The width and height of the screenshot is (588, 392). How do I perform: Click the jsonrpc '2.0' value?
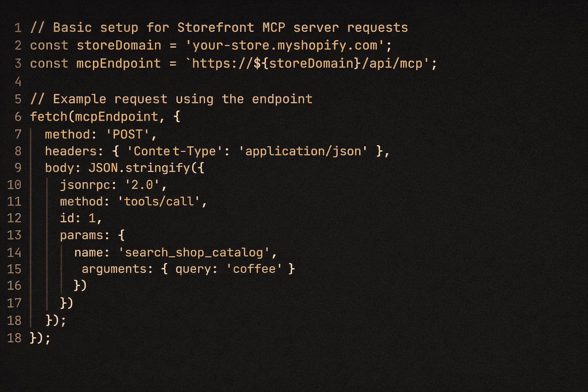click(142, 185)
